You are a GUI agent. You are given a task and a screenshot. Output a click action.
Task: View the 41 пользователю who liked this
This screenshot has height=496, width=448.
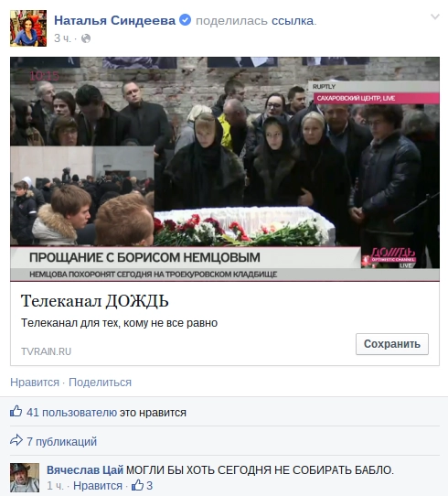click(71, 413)
